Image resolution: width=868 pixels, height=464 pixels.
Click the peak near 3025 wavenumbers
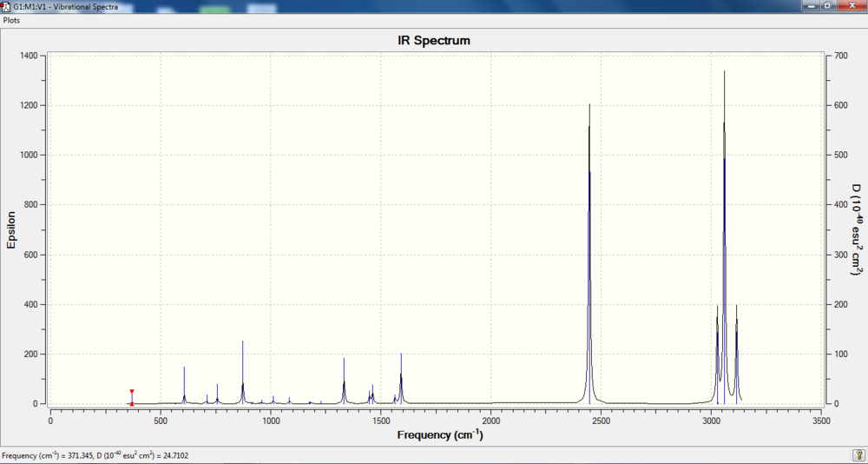718,355
